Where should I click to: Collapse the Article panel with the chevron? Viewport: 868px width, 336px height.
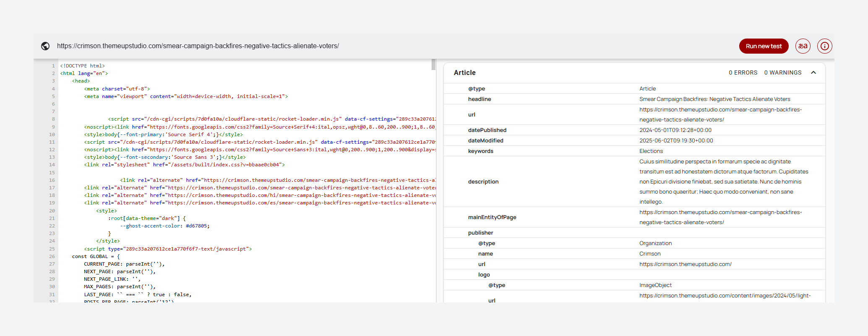point(813,72)
